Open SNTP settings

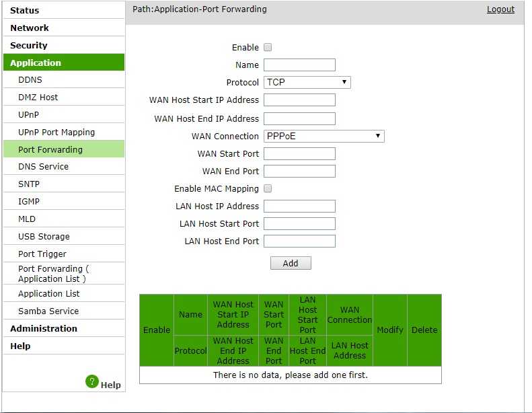click(64, 184)
